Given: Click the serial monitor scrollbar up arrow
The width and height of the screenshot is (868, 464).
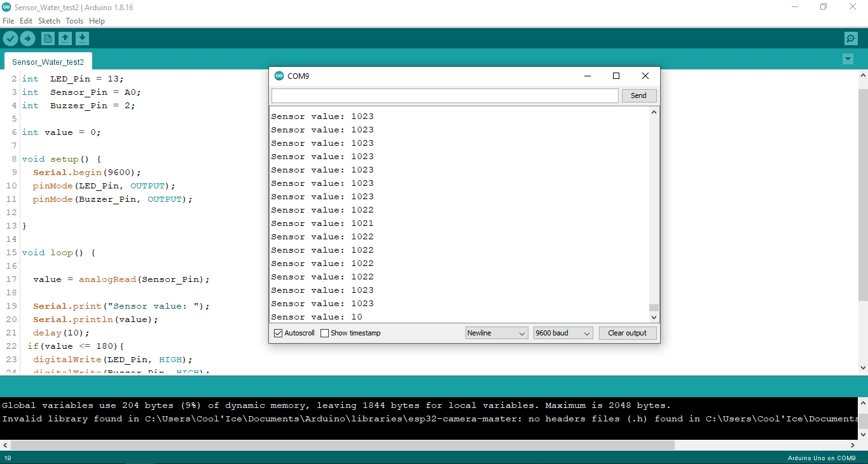Looking at the screenshot, I should tap(654, 112).
